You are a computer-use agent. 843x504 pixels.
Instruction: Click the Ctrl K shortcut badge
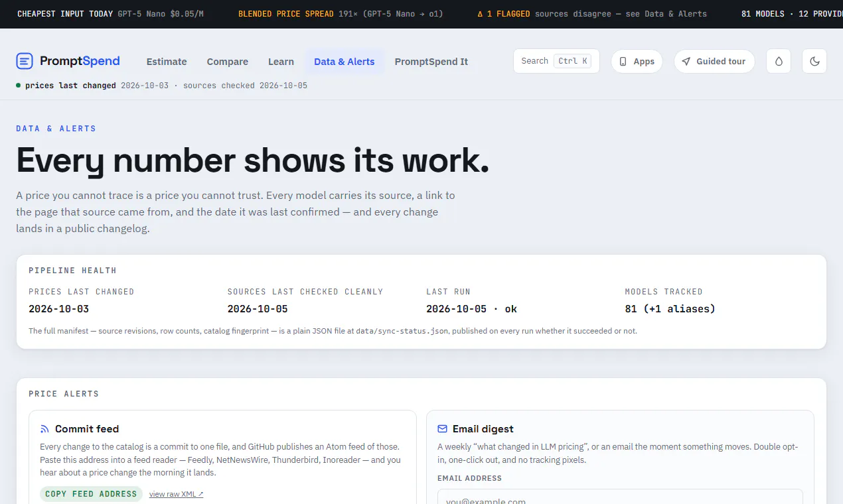572,61
